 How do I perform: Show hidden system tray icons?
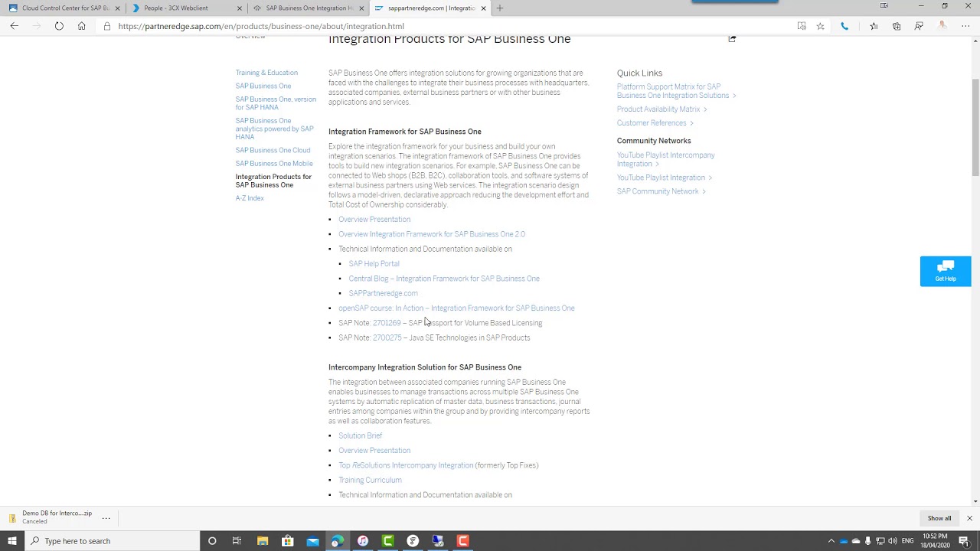tap(831, 541)
